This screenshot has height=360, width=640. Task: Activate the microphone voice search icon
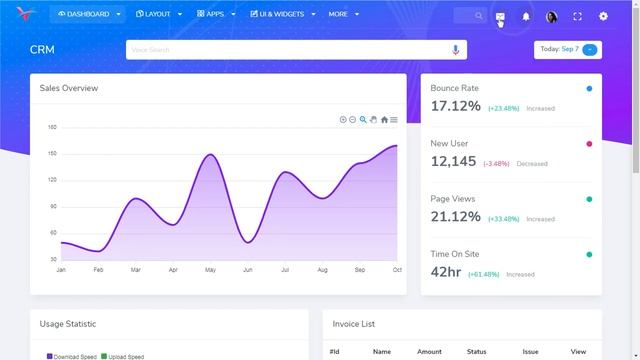tap(456, 50)
